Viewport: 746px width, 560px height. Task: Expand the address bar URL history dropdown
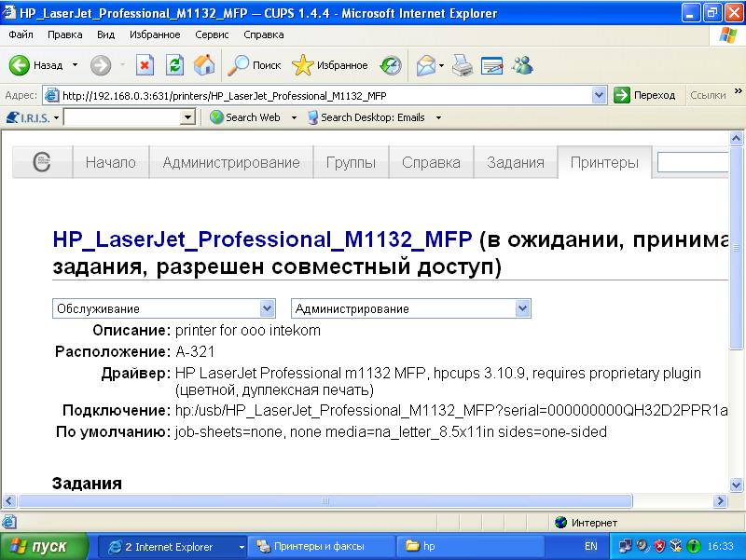click(x=599, y=95)
